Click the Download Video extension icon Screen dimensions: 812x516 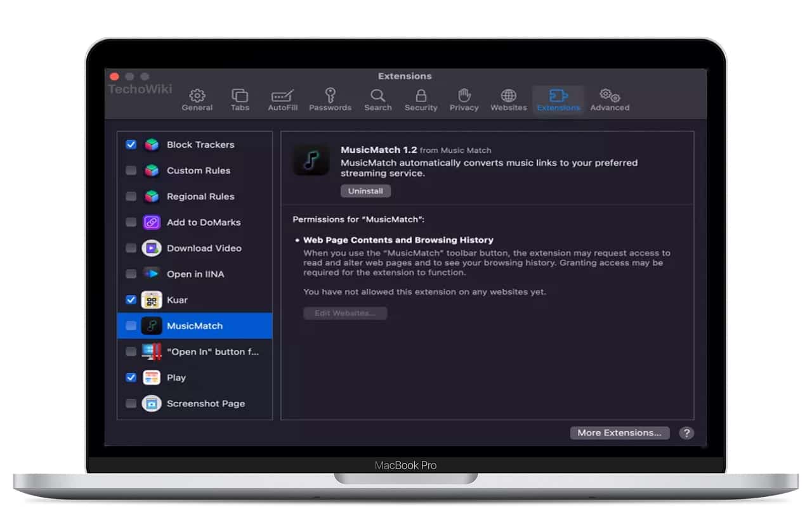152,248
